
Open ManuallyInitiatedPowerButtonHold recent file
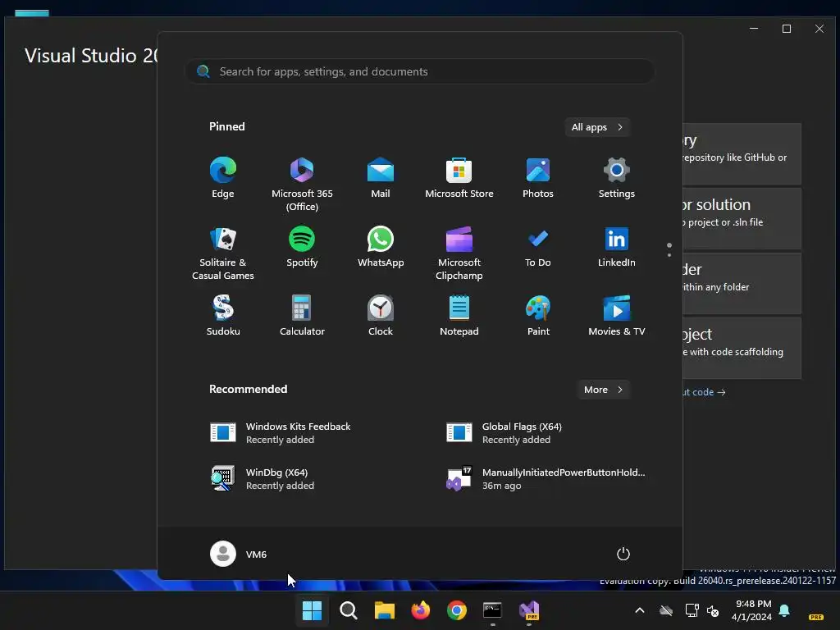pos(546,479)
